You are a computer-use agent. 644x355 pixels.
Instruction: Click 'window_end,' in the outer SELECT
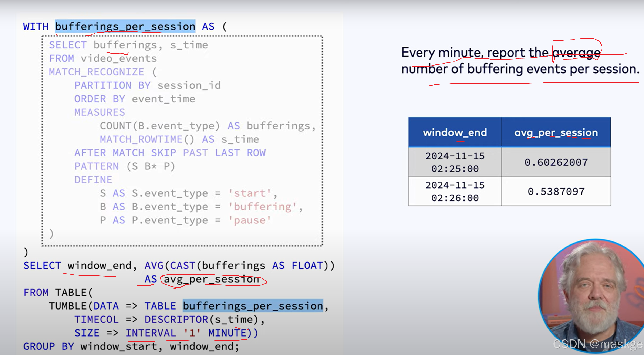102,266
